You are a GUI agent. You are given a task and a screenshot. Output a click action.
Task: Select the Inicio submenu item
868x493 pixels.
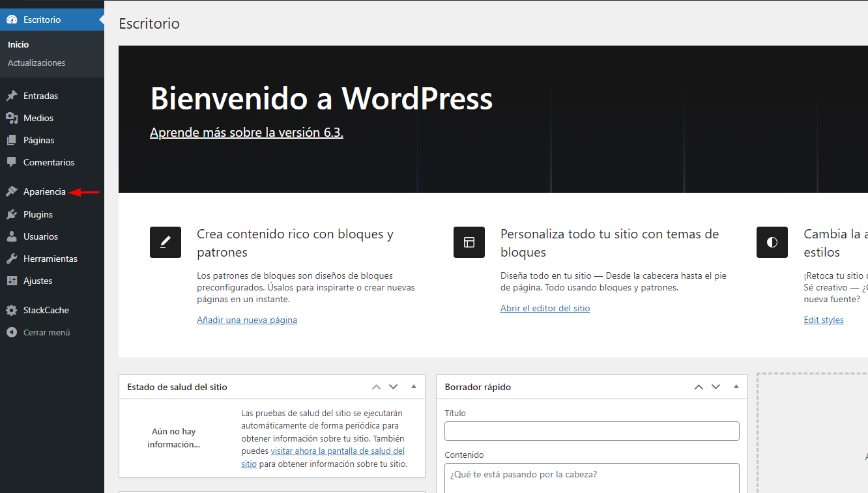coord(18,44)
